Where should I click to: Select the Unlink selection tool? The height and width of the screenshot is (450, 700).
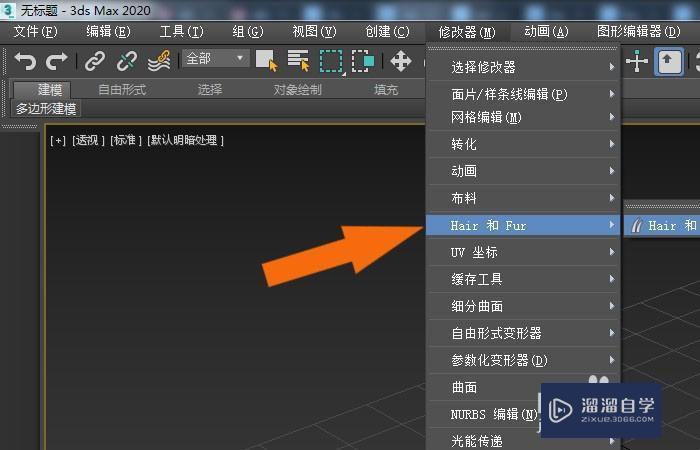pyautogui.click(x=127, y=61)
